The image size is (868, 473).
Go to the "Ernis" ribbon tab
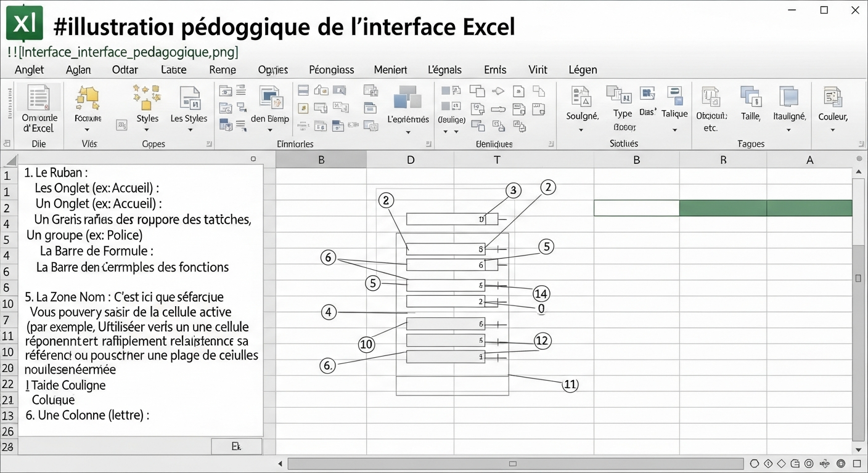point(495,70)
